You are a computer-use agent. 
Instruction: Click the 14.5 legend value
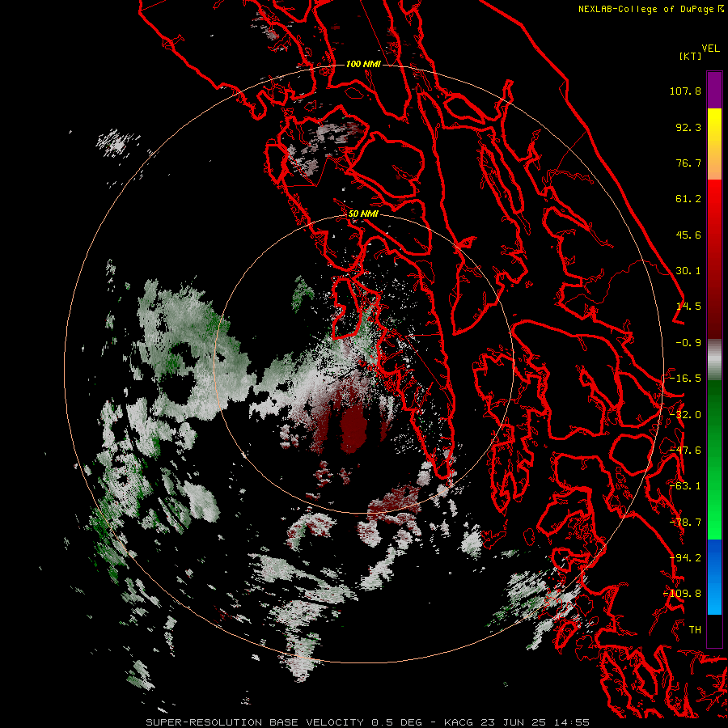(x=688, y=307)
